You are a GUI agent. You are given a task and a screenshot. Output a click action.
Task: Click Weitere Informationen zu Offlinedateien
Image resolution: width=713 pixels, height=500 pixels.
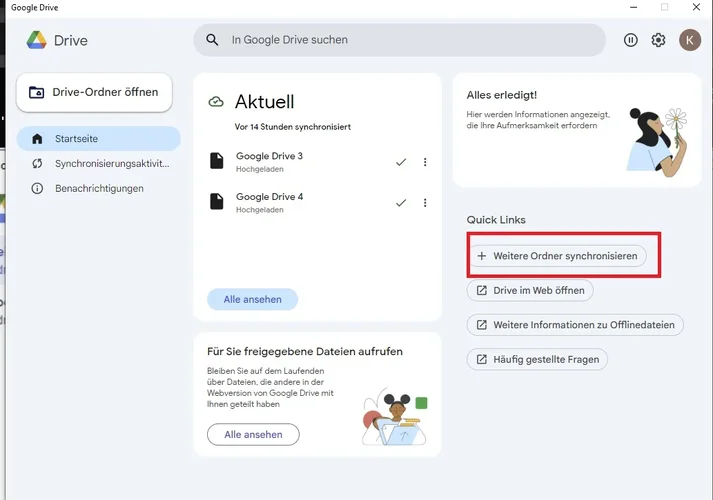pyautogui.click(x=575, y=325)
